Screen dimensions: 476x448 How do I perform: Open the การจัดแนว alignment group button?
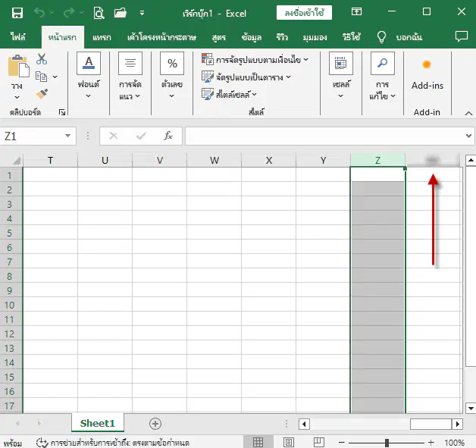tap(130, 76)
